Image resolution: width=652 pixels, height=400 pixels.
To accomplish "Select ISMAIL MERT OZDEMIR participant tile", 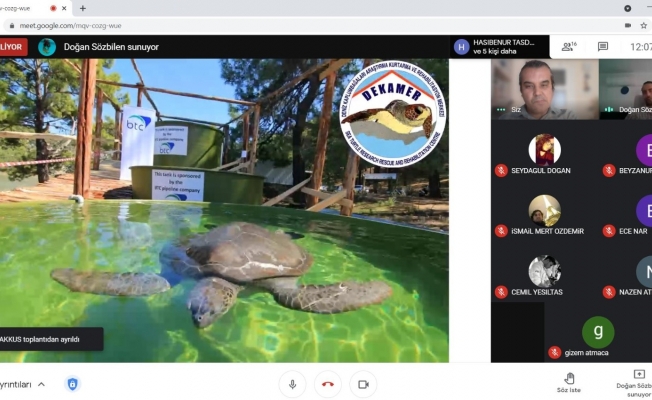I will click(545, 217).
